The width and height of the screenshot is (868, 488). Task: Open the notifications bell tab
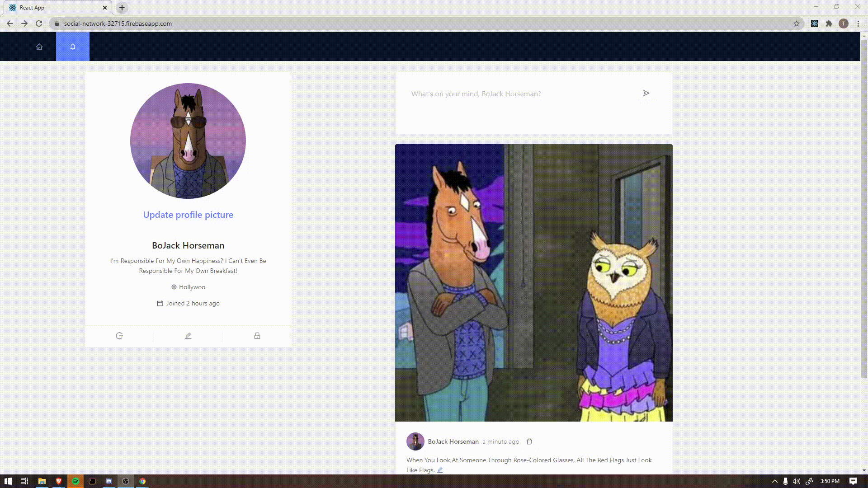tap(73, 47)
